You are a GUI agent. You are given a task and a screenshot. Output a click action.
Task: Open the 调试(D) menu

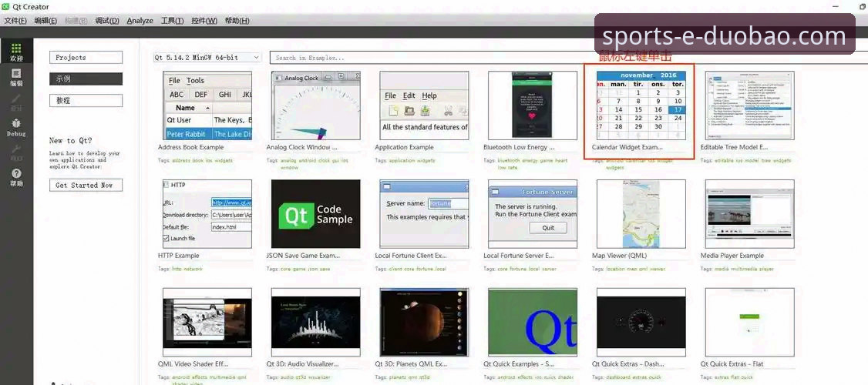click(x=107, y=21)
